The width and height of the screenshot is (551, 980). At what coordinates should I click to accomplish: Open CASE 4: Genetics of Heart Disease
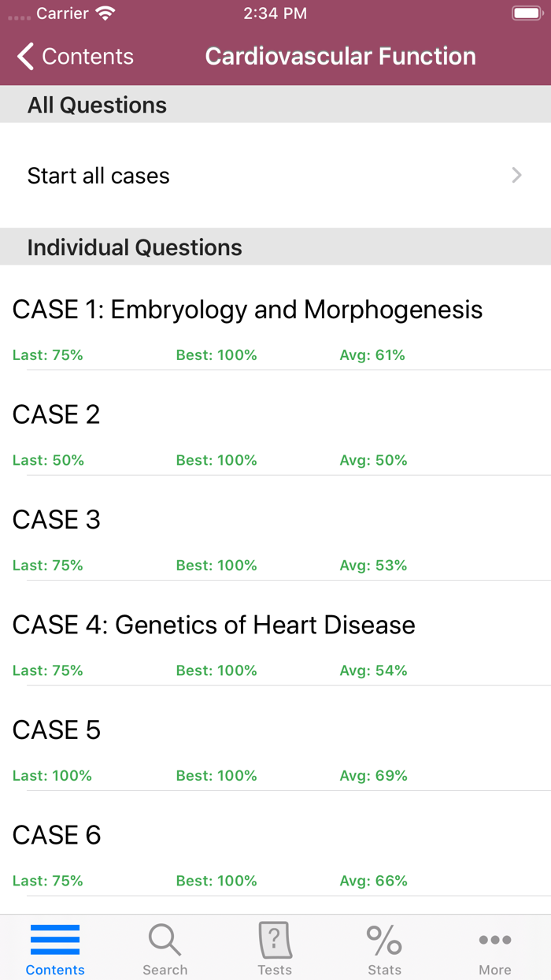coord(213,625)
